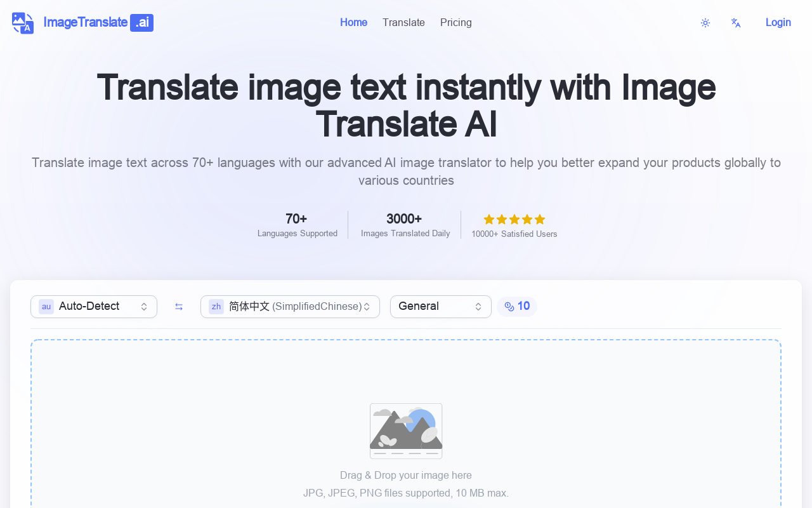This screenshot has height=508, width=812.
Task: Click the 'Languages Supported' label
Action: pos(298,234)
